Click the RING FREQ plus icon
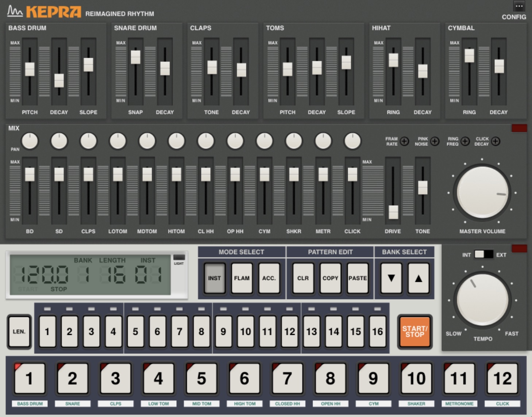Screen dimensions: 532x417 click(465, 141)
